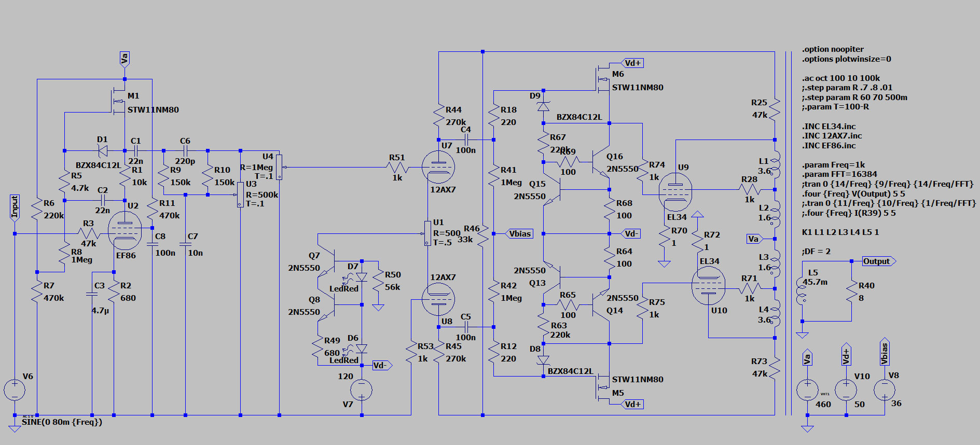Click the lower EL34 tube U10

708,286
